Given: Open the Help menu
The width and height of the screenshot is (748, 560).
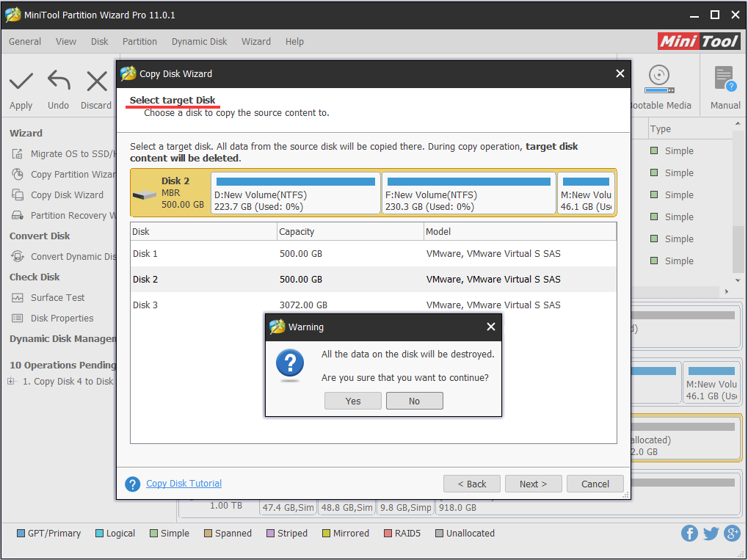Looking at the screenshot, I should (x=294, y=42).
